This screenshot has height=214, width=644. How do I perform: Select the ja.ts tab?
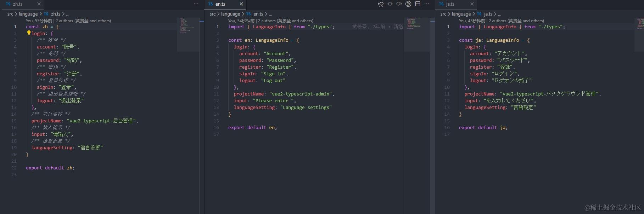[456, 4]
